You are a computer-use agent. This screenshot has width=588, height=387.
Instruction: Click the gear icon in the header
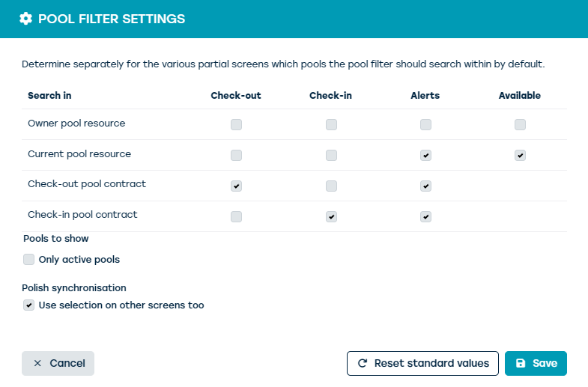(x=26, y=19)
